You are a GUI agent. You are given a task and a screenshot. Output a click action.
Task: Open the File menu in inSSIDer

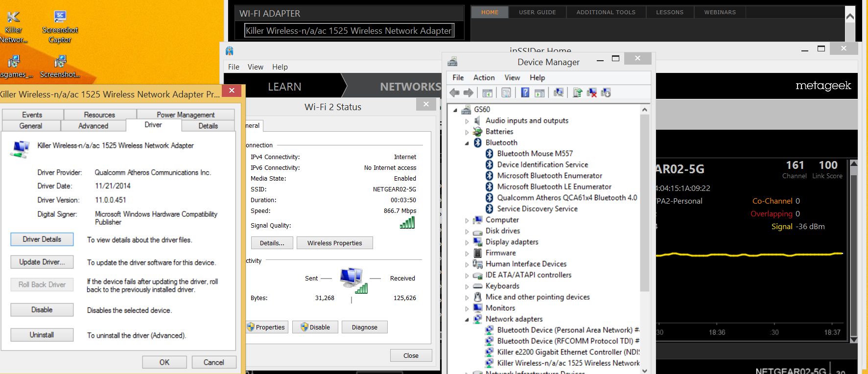[x=234, y=67]
